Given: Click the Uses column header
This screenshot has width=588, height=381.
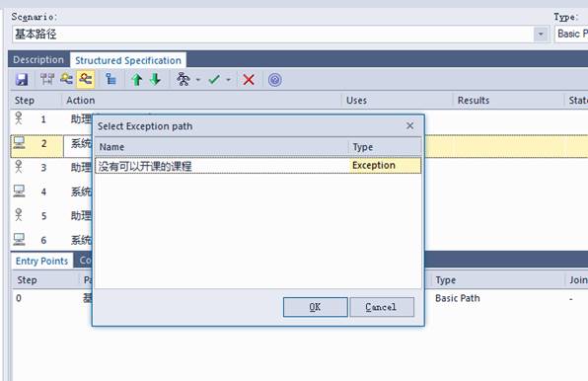Looking at the screenshot, I should 398,100.
